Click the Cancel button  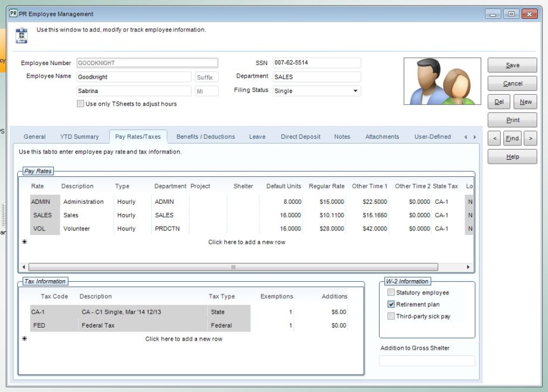coord(513,83)
